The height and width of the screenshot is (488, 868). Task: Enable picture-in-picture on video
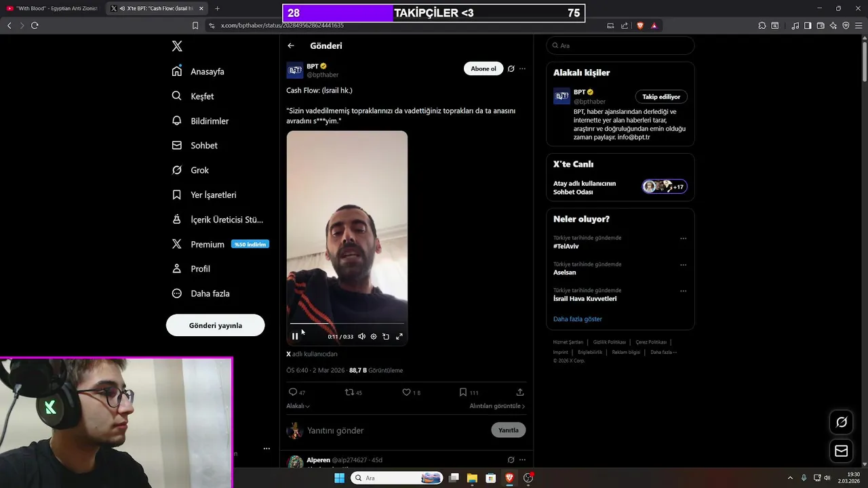click(386, 336)
